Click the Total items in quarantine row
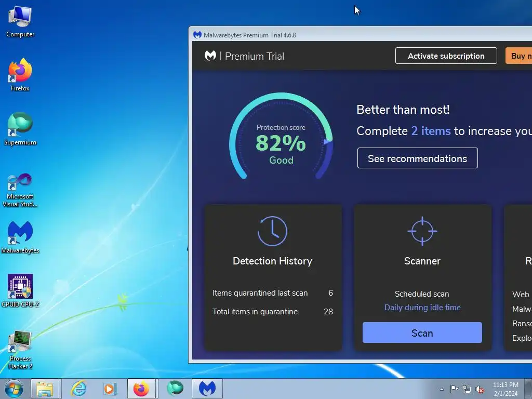This screenshot has width=532, height=399. point(273,312)
